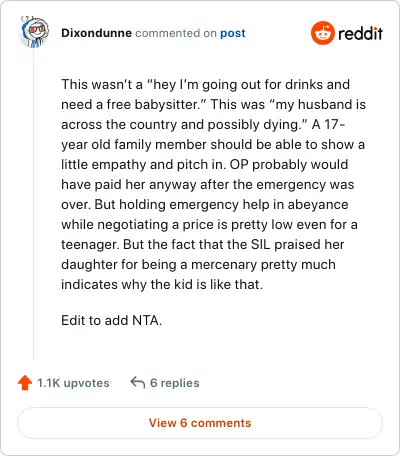This screenshot has height=456, width=400.
Task: Open the blue "post" link
Action: pyautogui.click(x=233, y=33)
